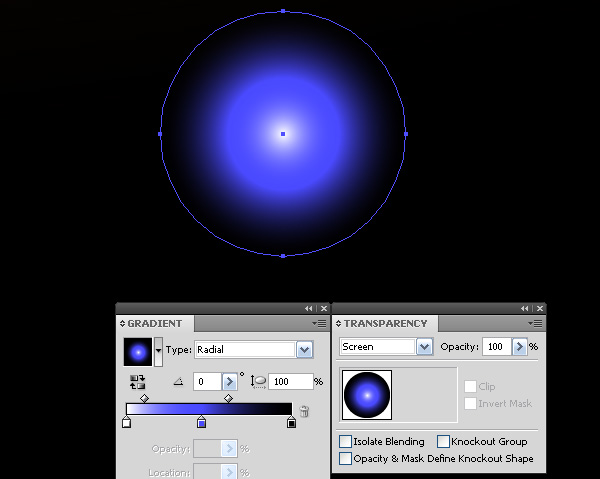The height and width of the screenshot is (479, 600).
Task: Collapse the Transparency panel with the double arrows
Action: click(524, 308)
